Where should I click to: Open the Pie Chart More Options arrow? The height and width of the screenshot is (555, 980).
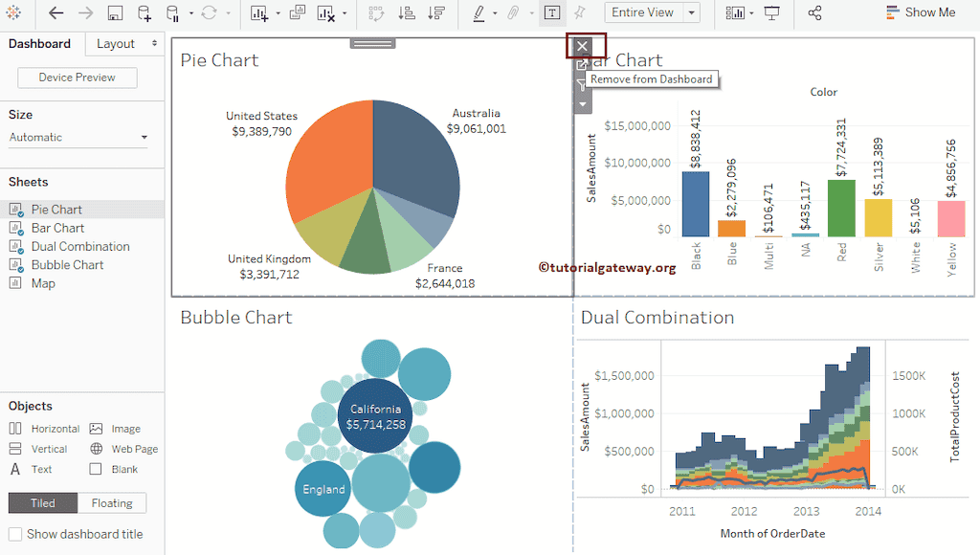coord(582,104)
